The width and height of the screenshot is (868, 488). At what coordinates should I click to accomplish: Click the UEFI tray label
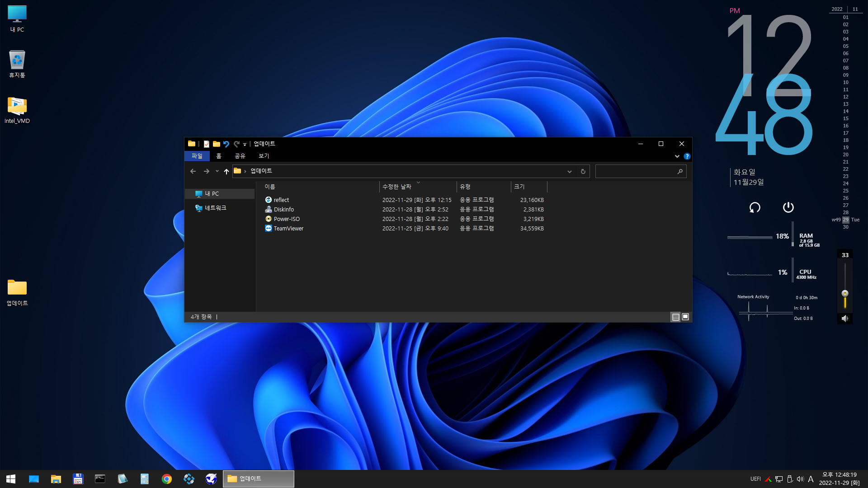tap(755, 479)
